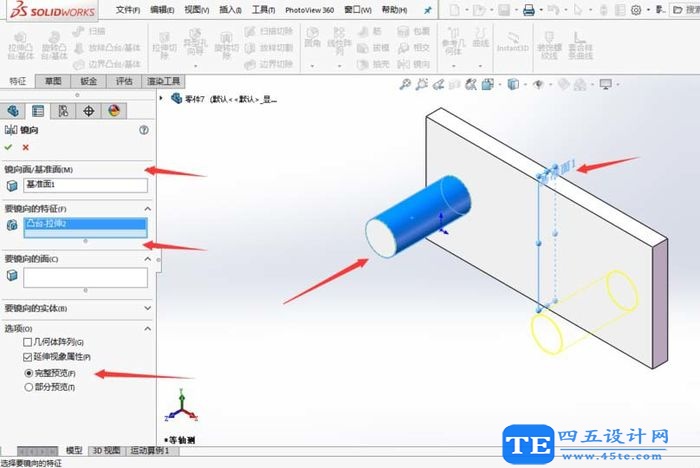
Task: Click the Instant3D tool
Action: (x=512, y=42)
